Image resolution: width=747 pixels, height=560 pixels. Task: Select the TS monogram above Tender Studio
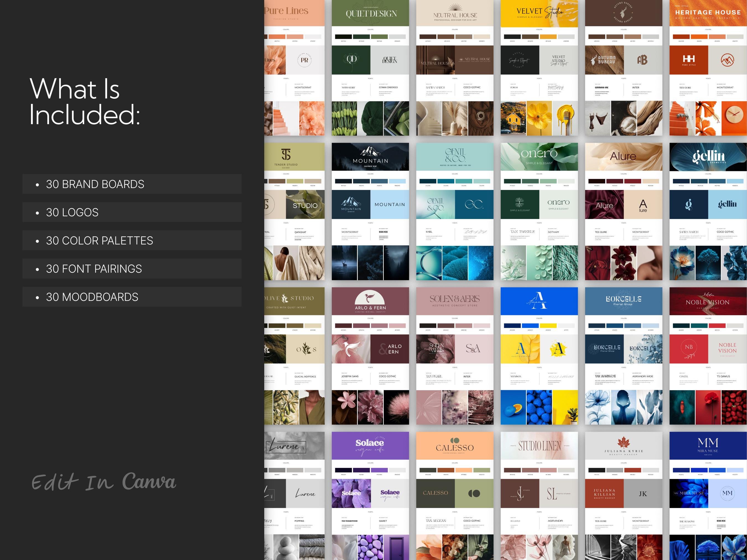(286, 155)
